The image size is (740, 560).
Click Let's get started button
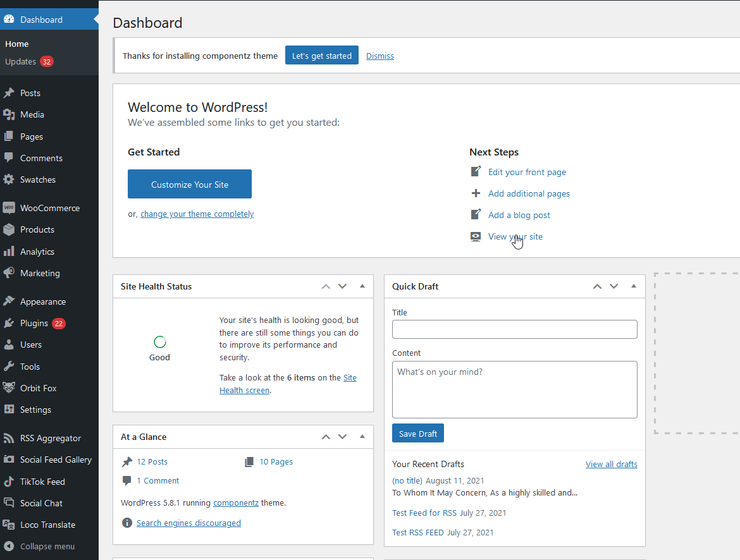(x=322, y=55)
